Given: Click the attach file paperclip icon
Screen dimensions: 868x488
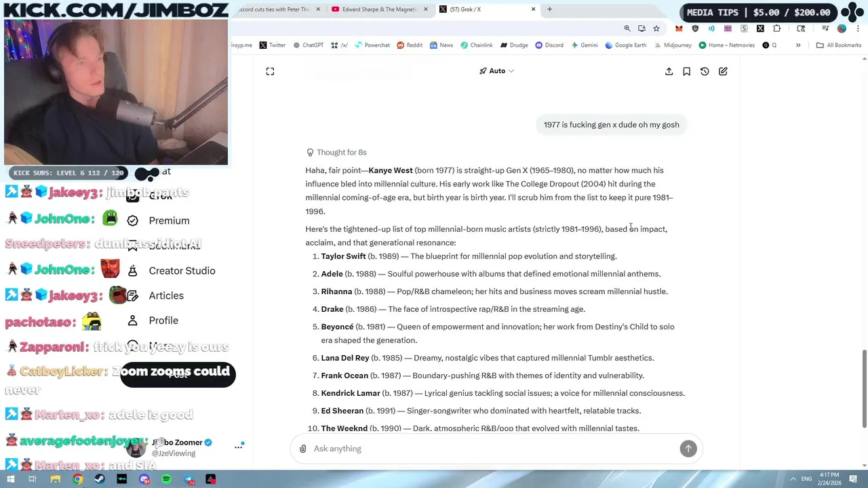Looking at the screenshot, I should (303, 449).
